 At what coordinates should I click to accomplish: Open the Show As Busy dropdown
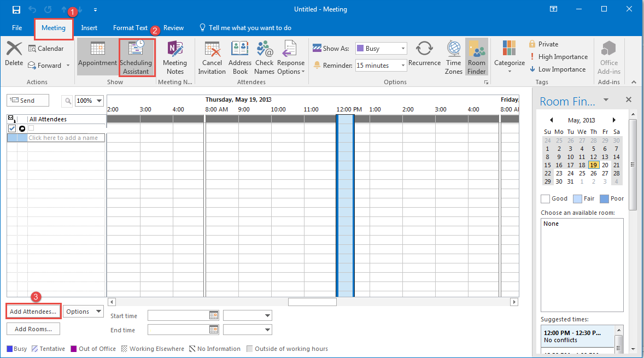(403, 49)
